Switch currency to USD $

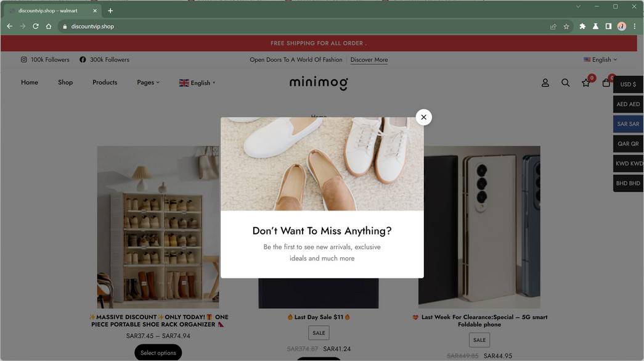pos(628,85)
